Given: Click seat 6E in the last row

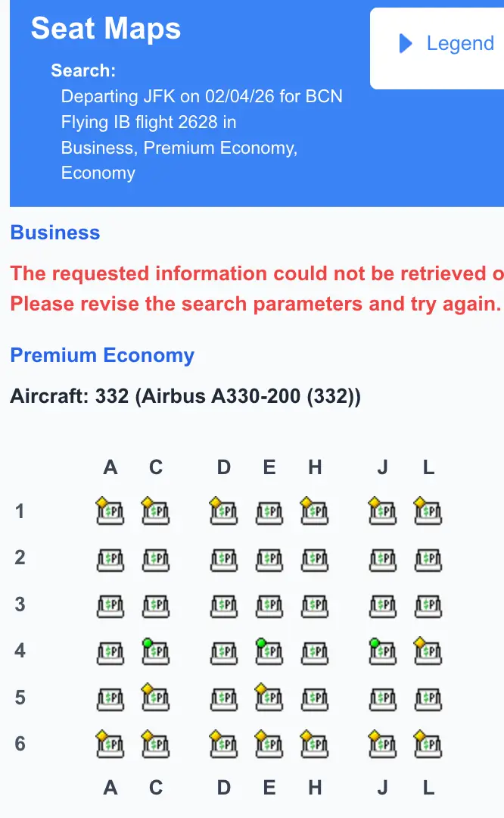Looking at the screenshot, I should 269,745.
